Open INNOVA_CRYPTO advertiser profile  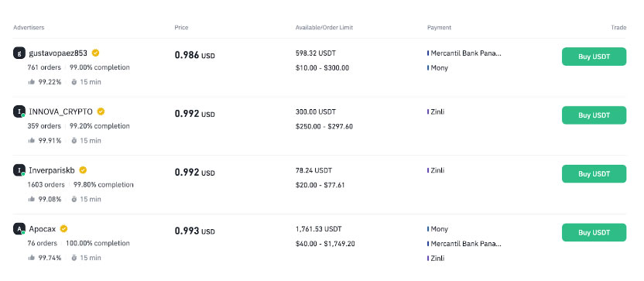(x=61, y=111)
